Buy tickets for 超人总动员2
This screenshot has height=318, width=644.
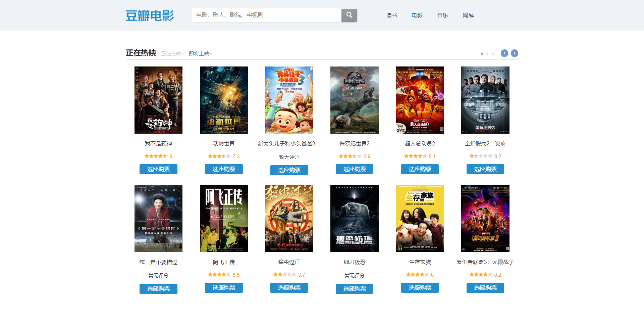click(420, 169)
